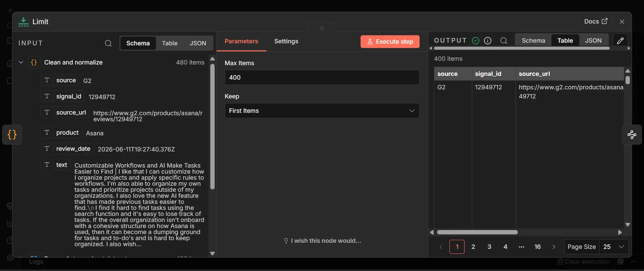
Task: Click the braces icon next to Clean and normalize
Action: pos(34,63)
